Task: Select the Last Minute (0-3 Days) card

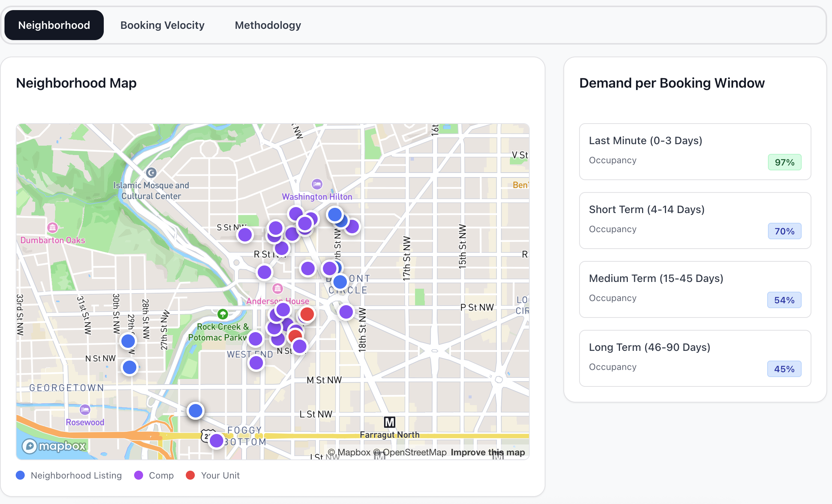Action: (x=695, y=152)
